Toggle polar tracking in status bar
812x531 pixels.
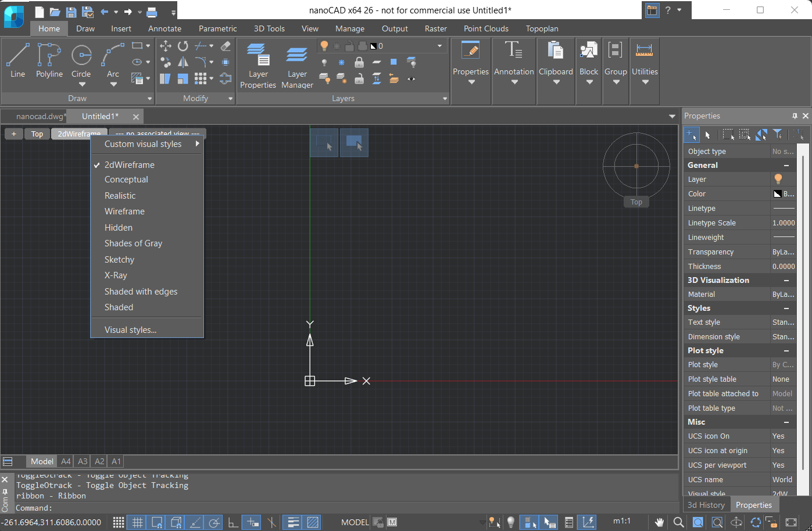tap(214, 522)
